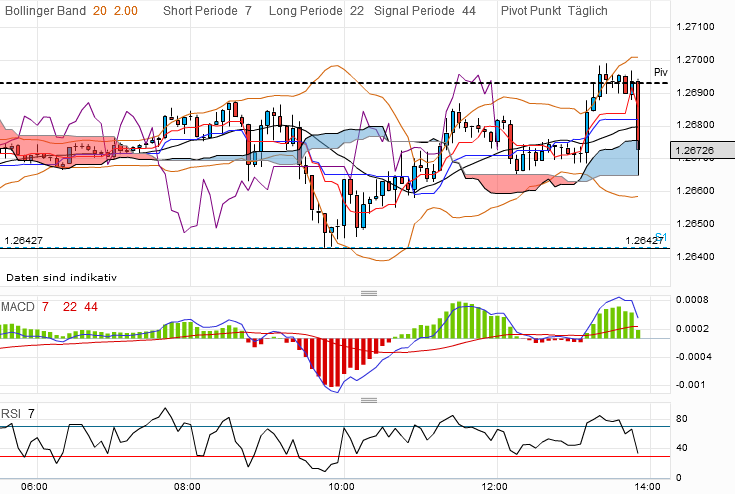Click the 0.0002 MACD axis label

692,329
